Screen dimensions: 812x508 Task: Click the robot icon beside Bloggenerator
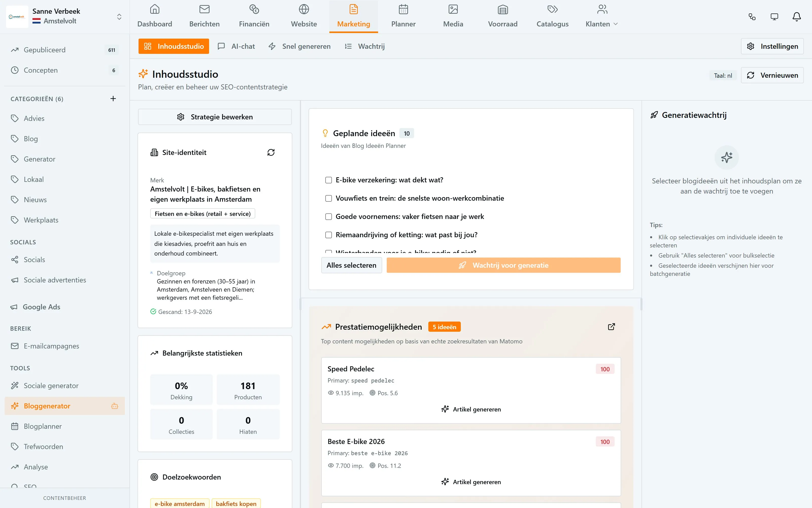tap(115, 406)
